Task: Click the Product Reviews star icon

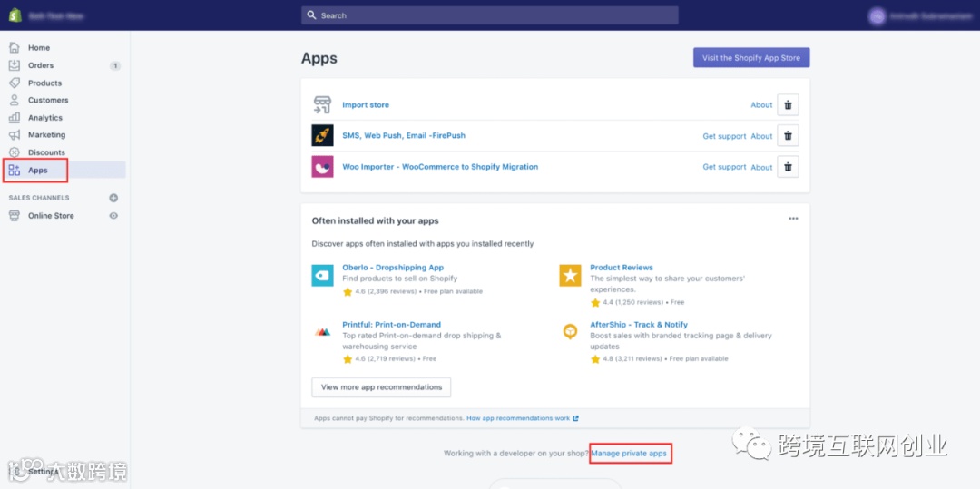Action: pyautogui.click(x=570, y=276)
